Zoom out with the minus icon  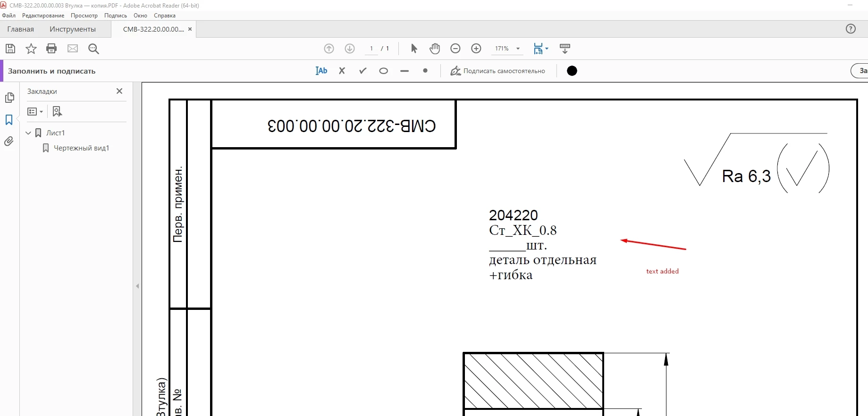[x=455, y=49]
